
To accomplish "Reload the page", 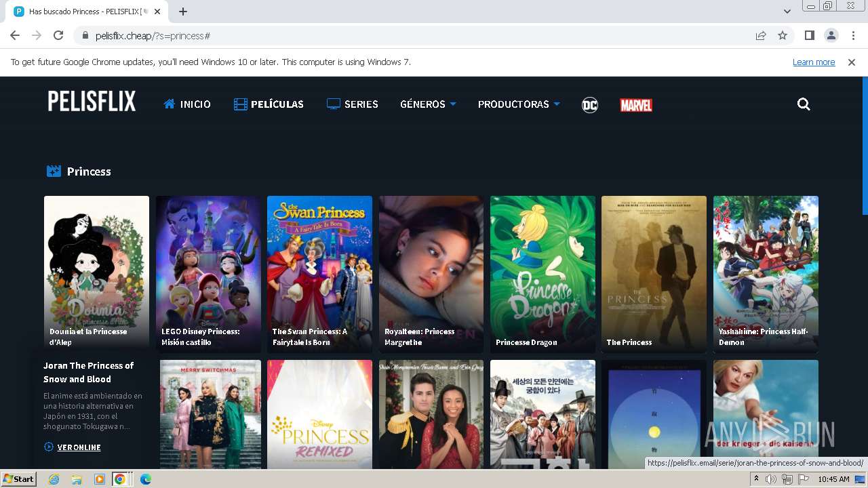I will click(58, 35).
